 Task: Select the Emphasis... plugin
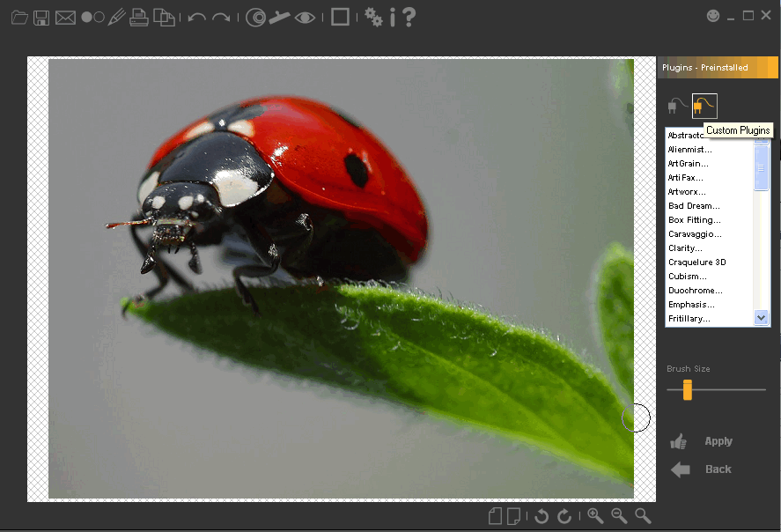coord(691,305)
